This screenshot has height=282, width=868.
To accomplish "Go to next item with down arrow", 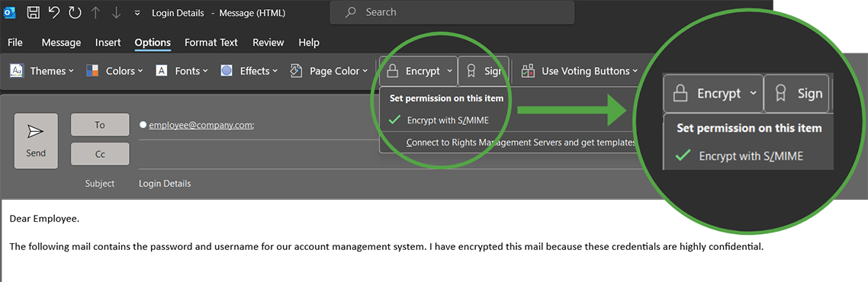I will 116,12.
